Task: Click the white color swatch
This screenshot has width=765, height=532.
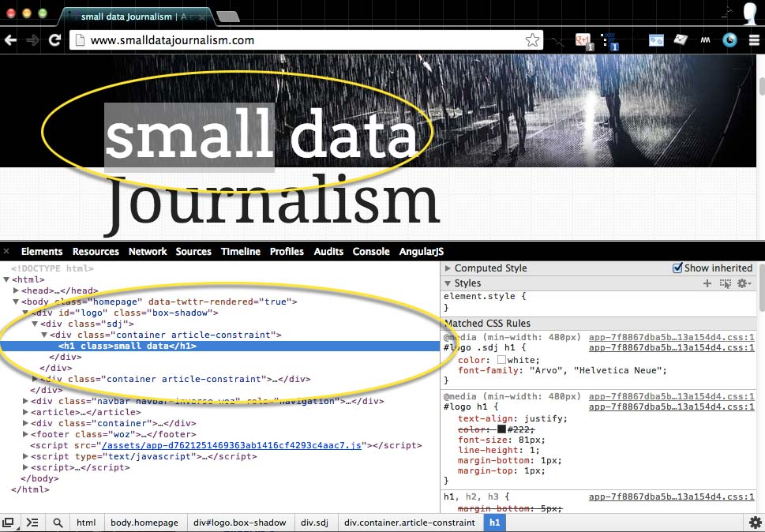Action: pos(501,360)
